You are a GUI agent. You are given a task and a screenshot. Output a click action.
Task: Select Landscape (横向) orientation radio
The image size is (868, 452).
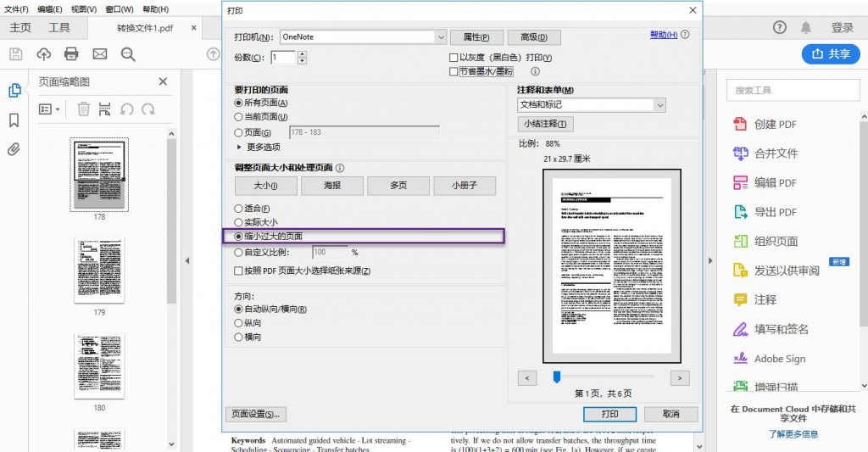[x=238, y=337]
